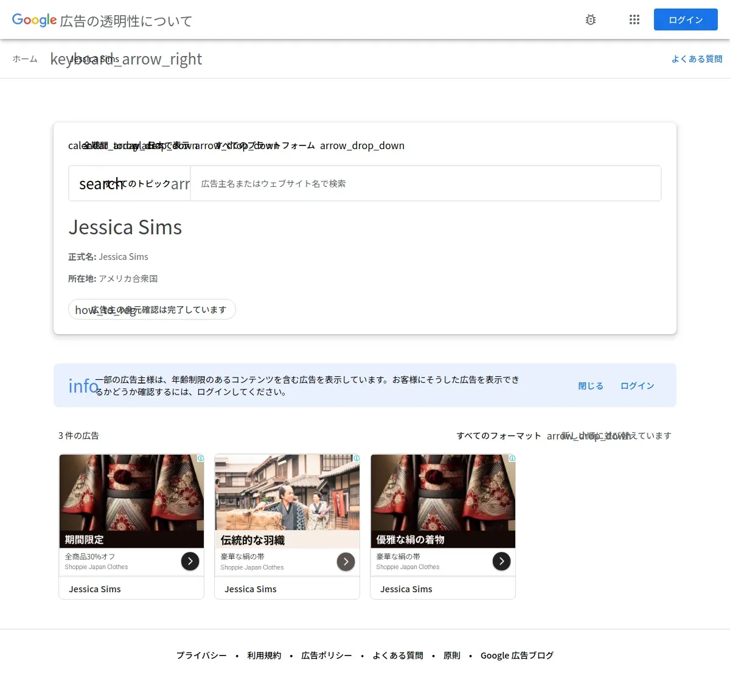
Task: Click the 所在地: アメリカ合衆国 text
Action: pos(113,279)
